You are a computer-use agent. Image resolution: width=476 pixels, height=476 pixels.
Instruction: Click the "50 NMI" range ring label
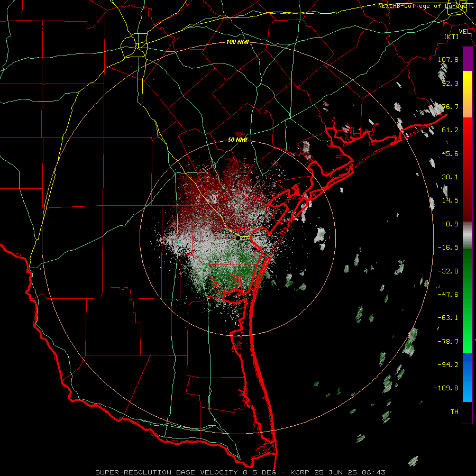click(237, 140)
